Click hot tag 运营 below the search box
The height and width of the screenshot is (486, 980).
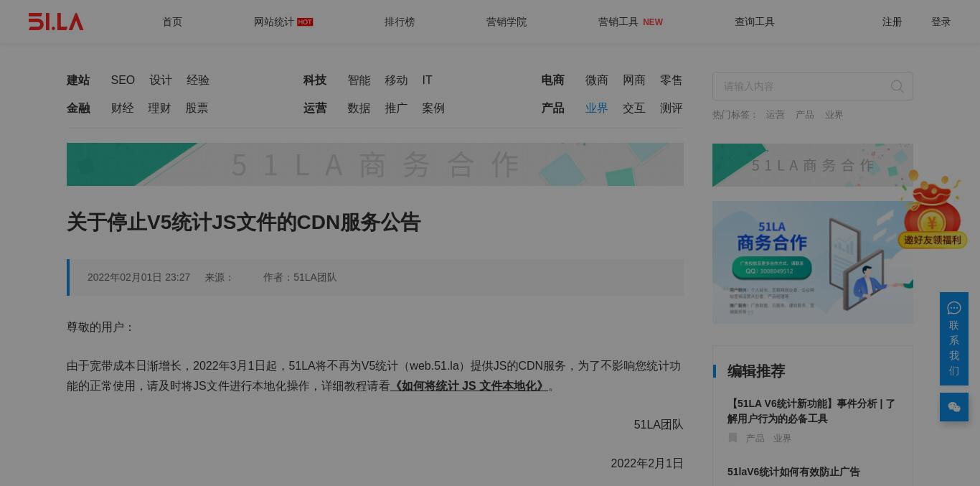(776, 115)
